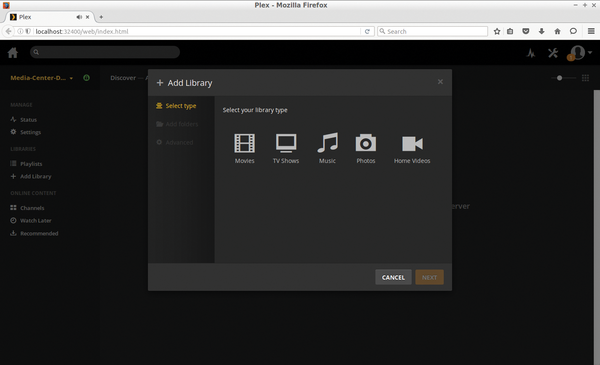
Task: Reload the page in Firefox
Action: (x=367, y=31)
